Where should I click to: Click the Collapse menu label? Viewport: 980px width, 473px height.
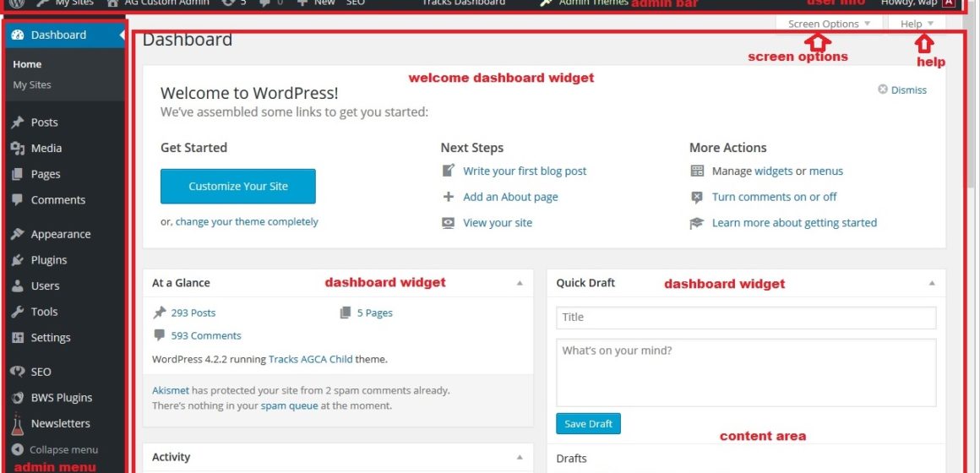click(x=63, y=450)
